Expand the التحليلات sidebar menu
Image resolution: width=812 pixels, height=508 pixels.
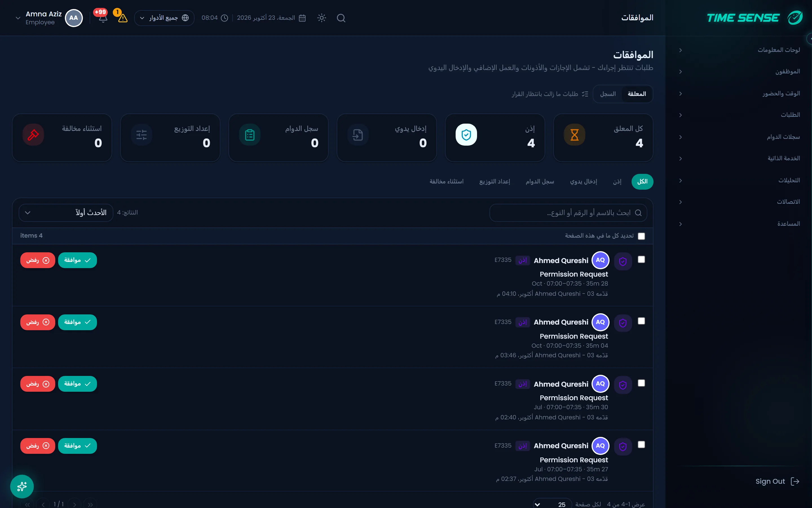pyautogui.click(x=740, y=180)
